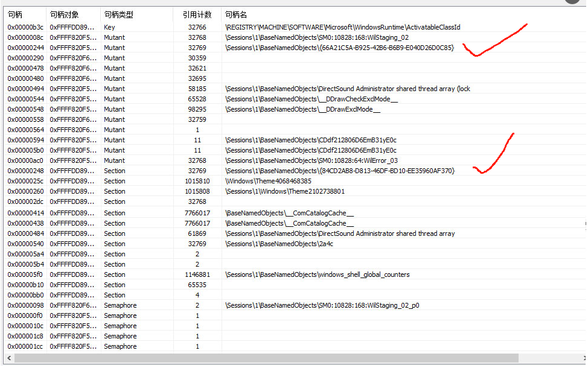Viewport: 588px width, 368px height.
Task: Click the horizontal scrollbar thumb
Action: coord(266,358)
